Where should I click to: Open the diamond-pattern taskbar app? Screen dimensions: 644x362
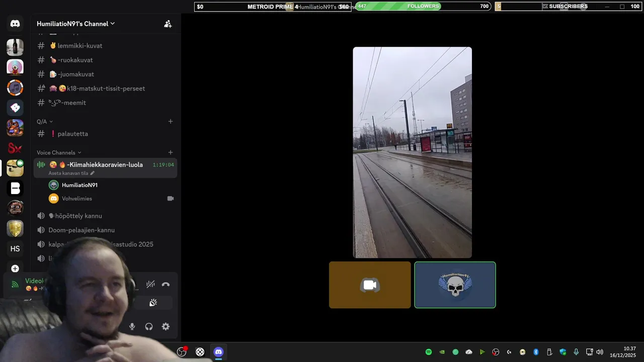click(200, 352)
